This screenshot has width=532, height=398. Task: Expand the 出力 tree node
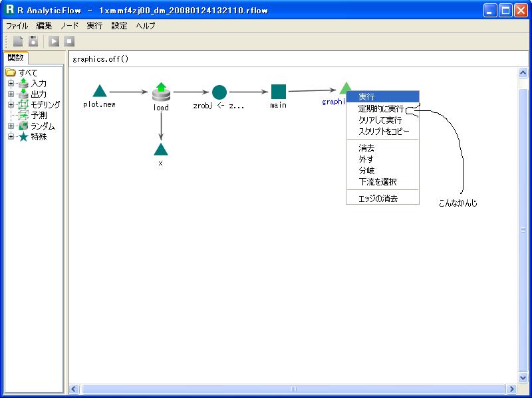point(11,94)
